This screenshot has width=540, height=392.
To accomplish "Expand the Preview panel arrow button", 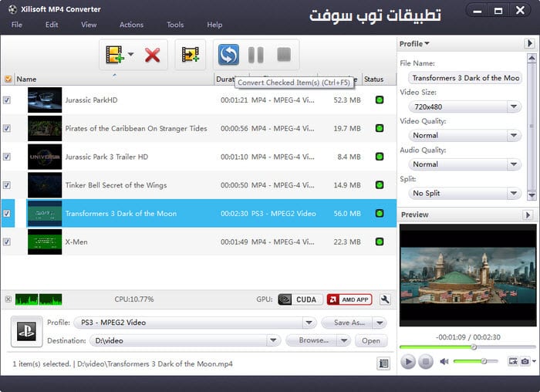I will [528, 215].
